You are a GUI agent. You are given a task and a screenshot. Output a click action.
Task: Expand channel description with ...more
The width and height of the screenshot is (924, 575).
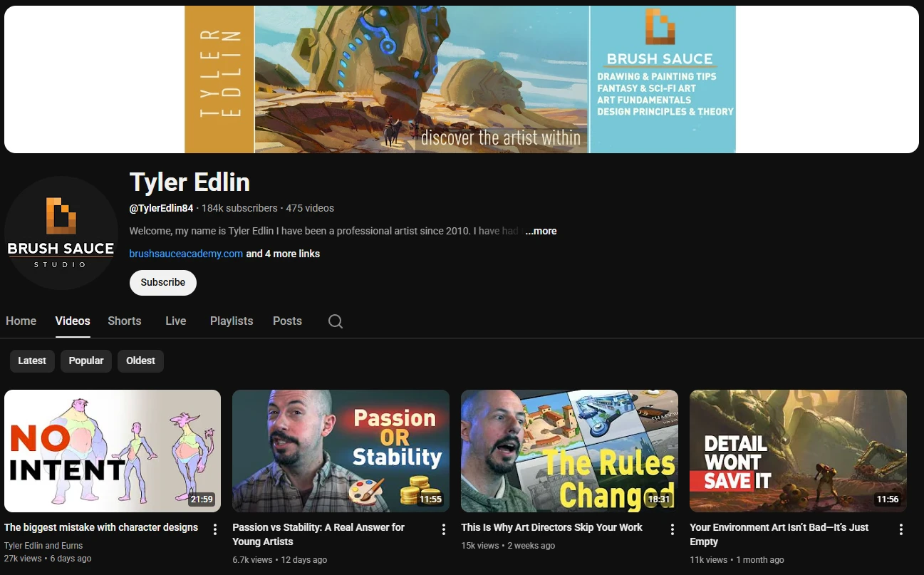pos(541,231)
